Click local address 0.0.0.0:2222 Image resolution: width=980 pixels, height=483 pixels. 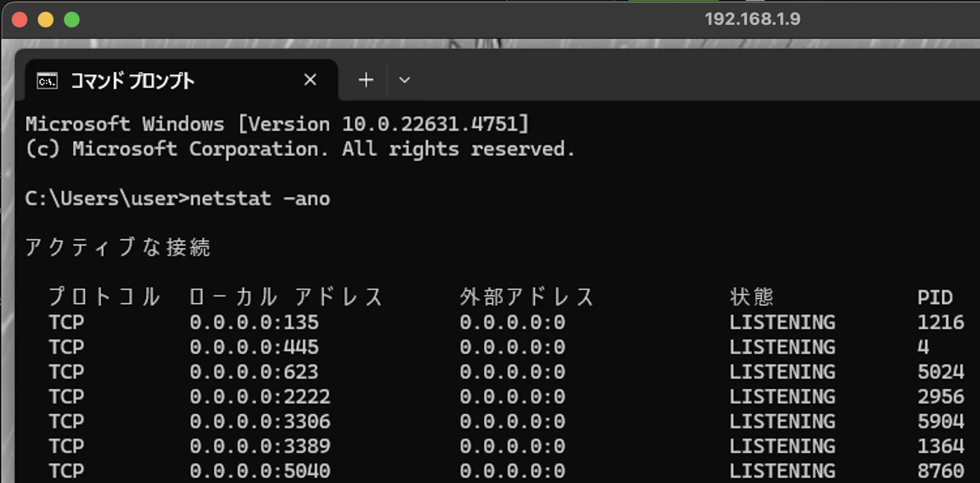coord(260,397)
